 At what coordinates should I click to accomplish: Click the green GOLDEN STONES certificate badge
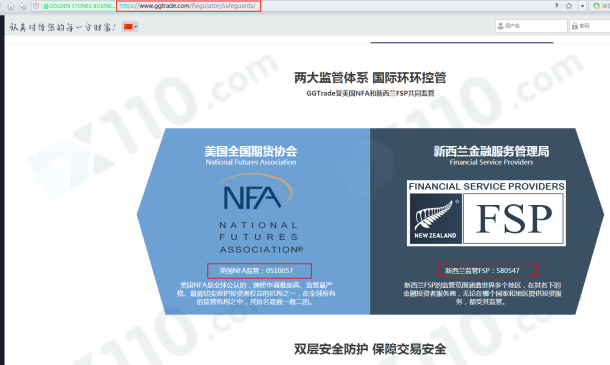[x=79, y=6]
